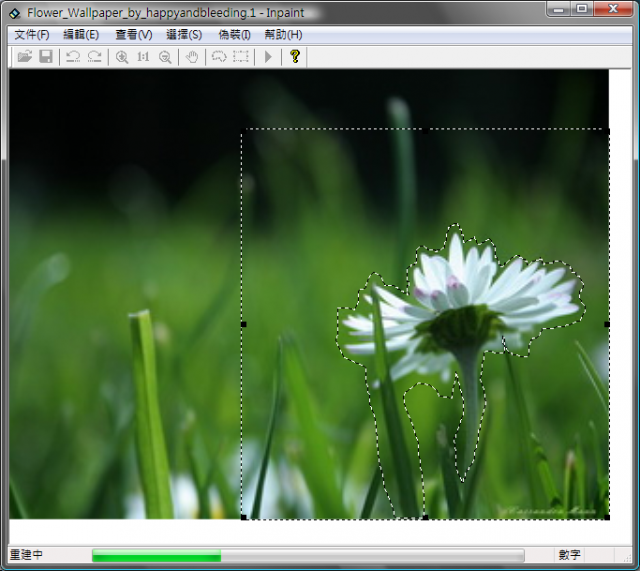The height and width of the screenshot is (571, 640).
Task: Click the Zoom in magnifier icon
Action: click(122, 57)
